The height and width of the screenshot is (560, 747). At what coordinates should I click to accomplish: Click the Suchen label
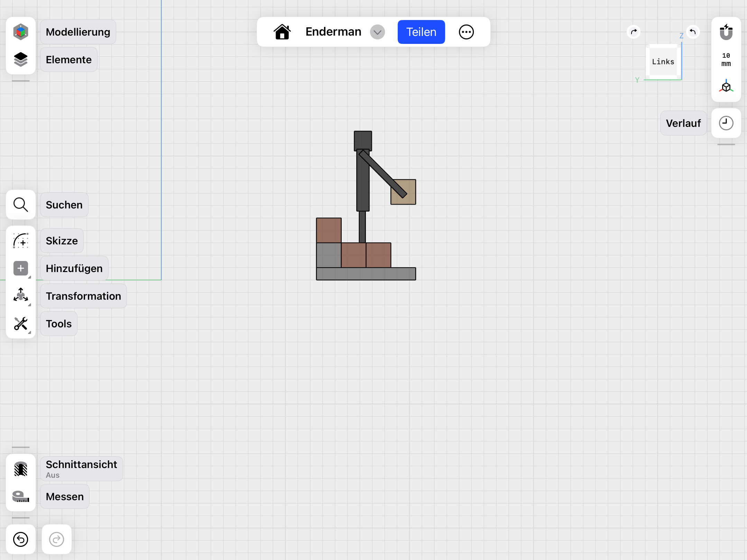64,205
